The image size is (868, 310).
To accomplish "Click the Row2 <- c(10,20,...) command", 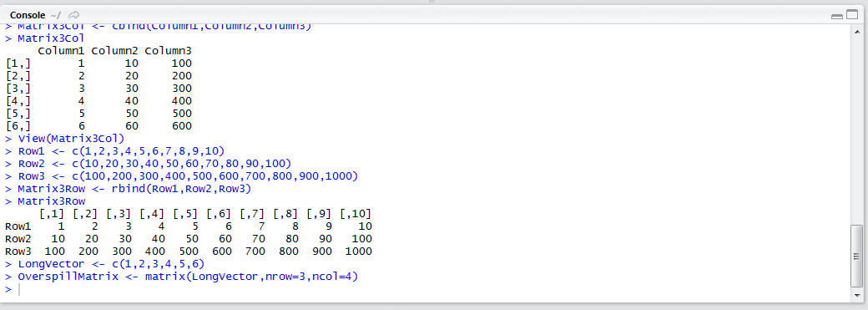I will pyautogui.click(x=149, y=164).
